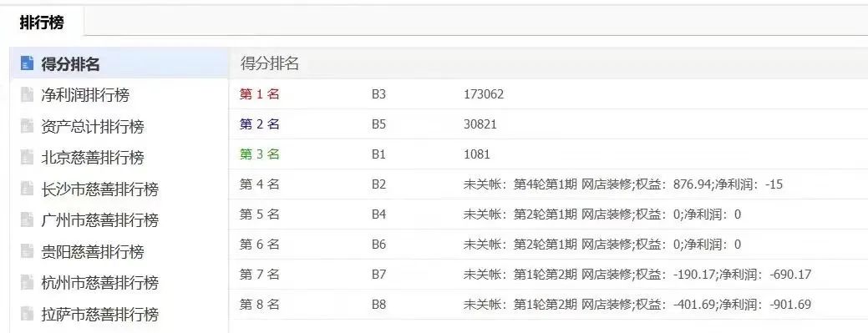Viewport: 868px width, 333px height.
Task: Click the page icon next to 资产总计排行榜
Action: point(27,126)
